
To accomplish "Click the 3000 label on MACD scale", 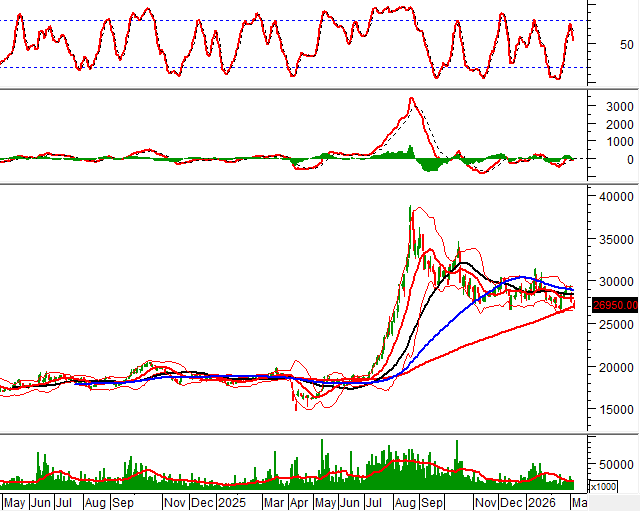I will coord(617,106).
